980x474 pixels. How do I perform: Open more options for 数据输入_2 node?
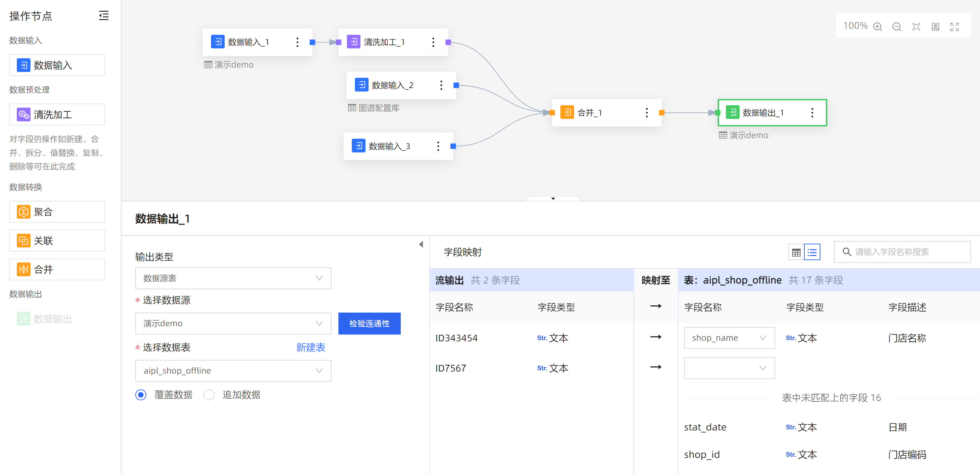[441, 85]
